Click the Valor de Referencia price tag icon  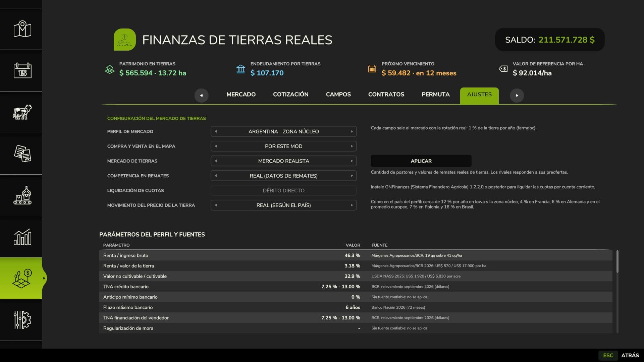point(503,69)
